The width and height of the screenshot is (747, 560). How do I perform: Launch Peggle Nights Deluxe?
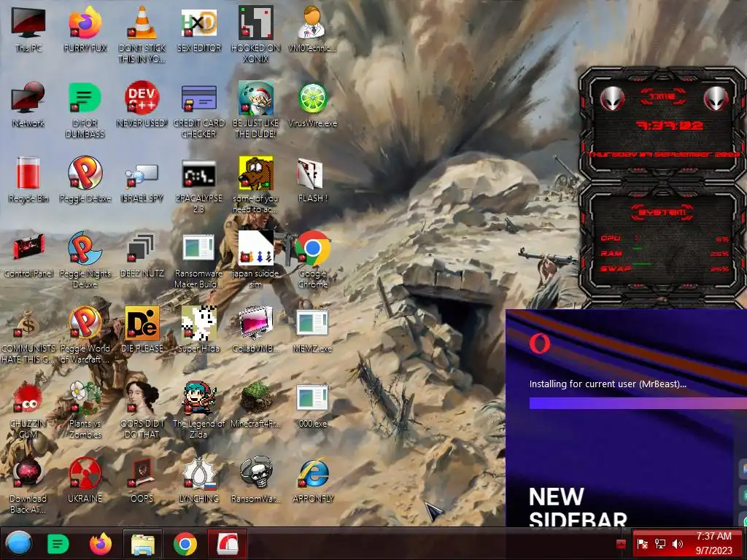tap(85, 260)
